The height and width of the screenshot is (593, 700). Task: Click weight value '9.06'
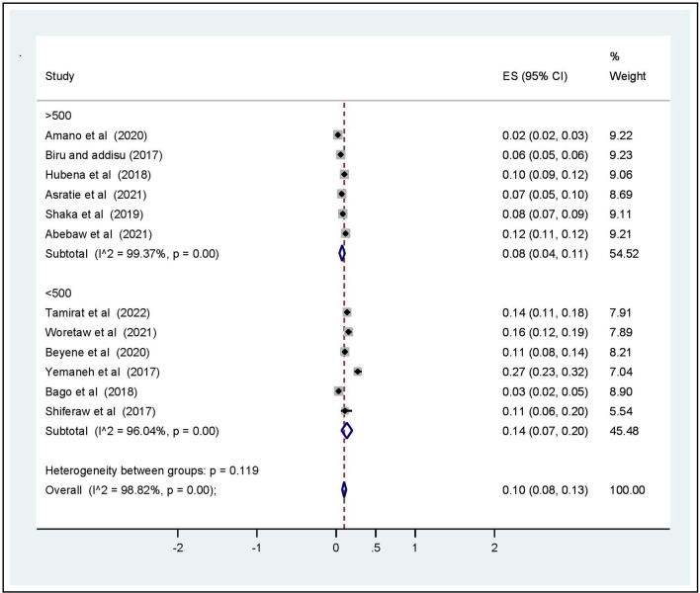coord(621,175)
